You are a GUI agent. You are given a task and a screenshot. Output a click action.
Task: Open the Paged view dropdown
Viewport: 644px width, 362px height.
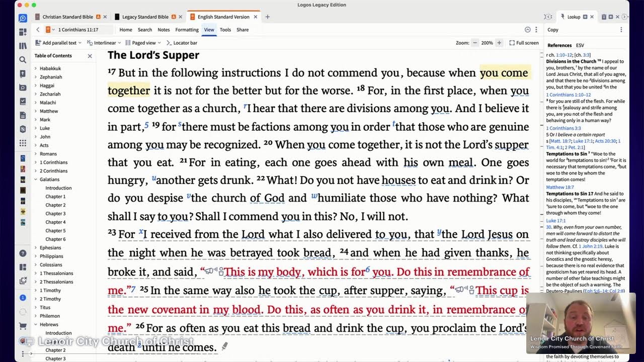pos(143,43)
